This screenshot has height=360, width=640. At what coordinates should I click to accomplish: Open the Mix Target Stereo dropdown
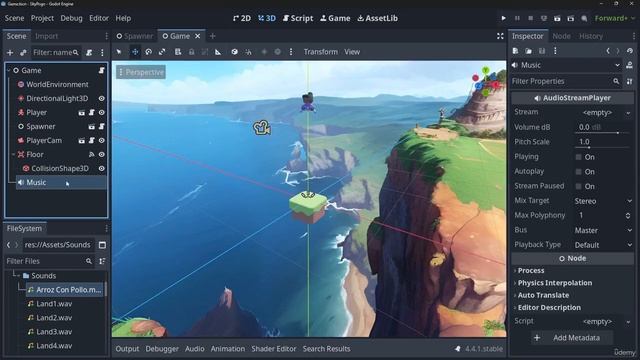[x=604, y=201]
